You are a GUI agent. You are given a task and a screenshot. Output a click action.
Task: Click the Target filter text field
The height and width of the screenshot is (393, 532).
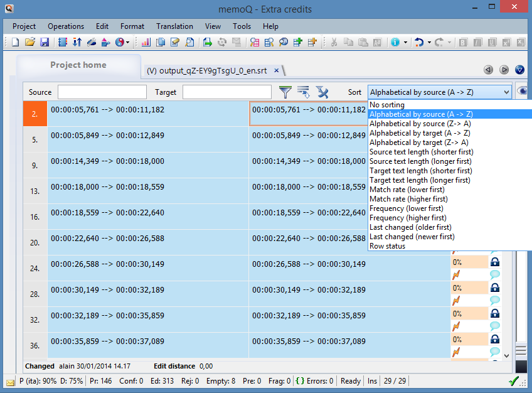tap(227, 92)
